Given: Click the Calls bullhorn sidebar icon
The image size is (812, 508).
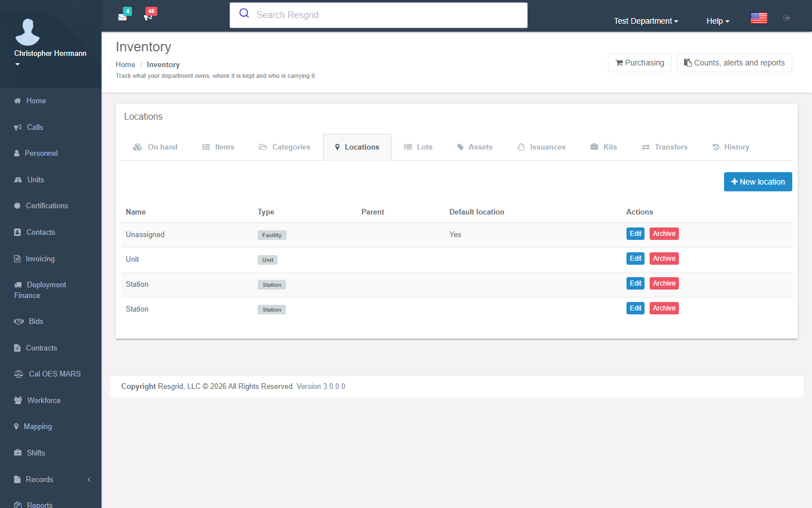Looking at the screenshot, I should click(x=18, y=128).
